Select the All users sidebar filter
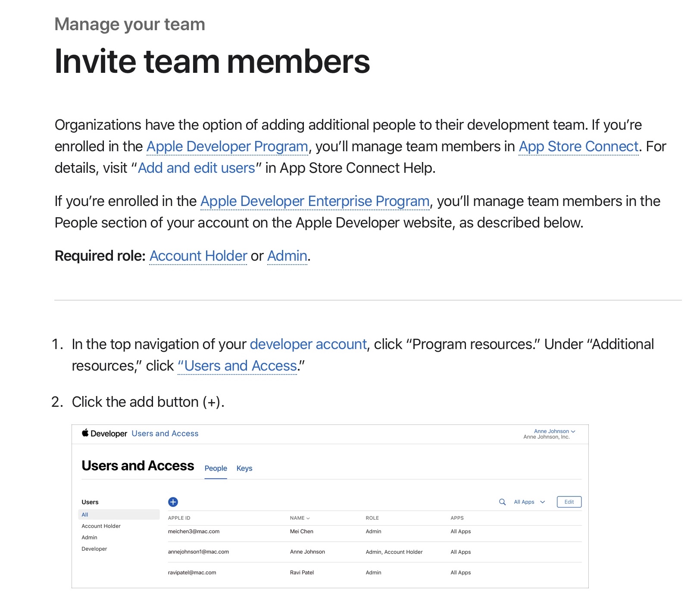Image resolution: width=700 pixels, height=599 pixels. [85, 515]
